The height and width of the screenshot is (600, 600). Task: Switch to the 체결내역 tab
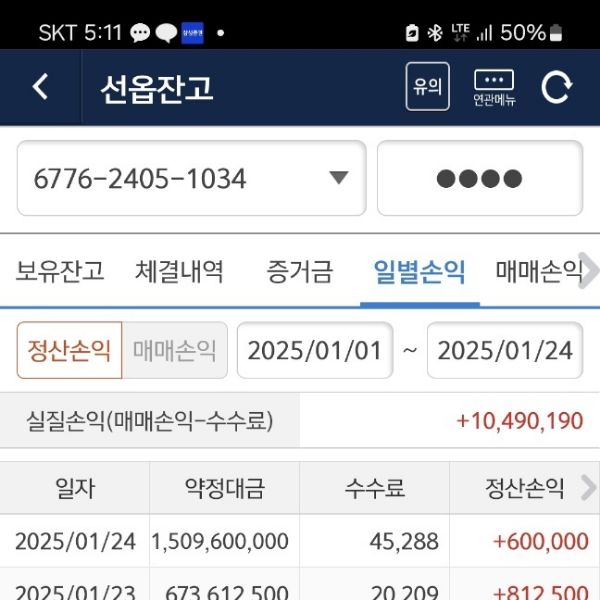pos(179,271)
